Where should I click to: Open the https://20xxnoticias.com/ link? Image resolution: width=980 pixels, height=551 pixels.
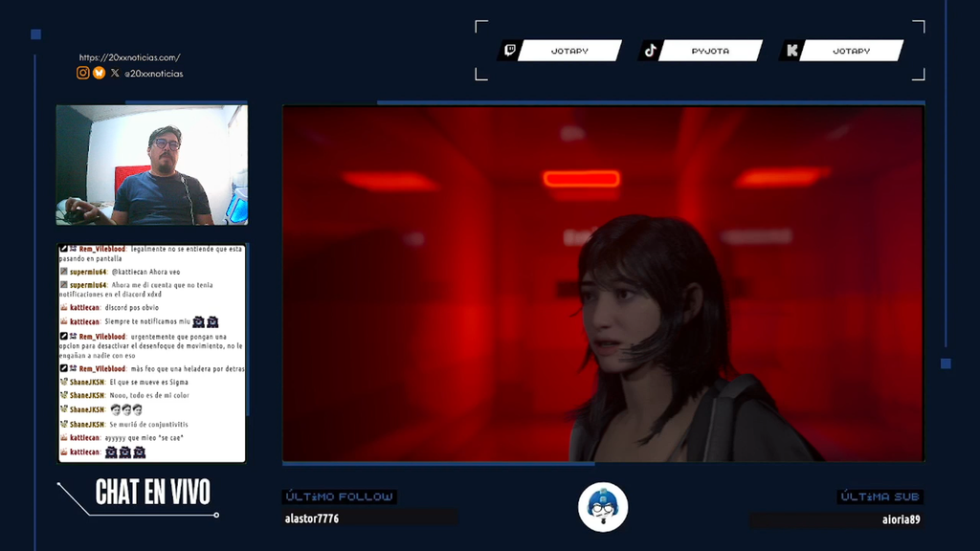(x=129, y=57)
